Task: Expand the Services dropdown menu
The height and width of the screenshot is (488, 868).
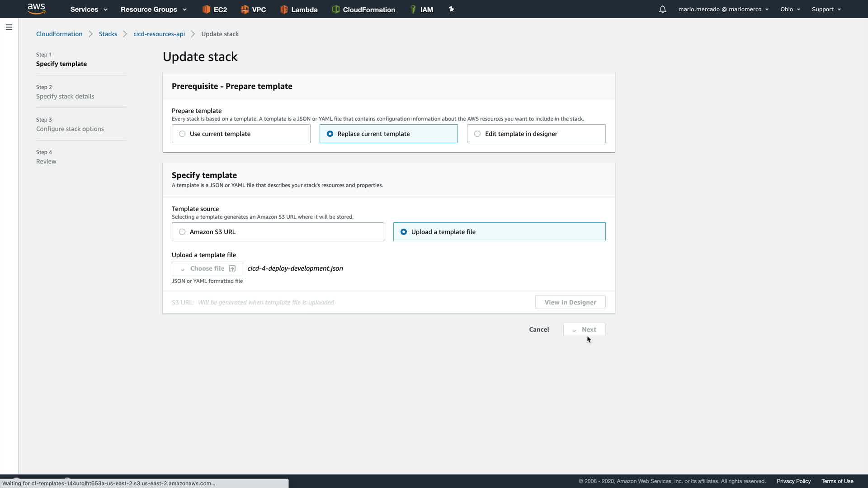Action: coord(89,9)
